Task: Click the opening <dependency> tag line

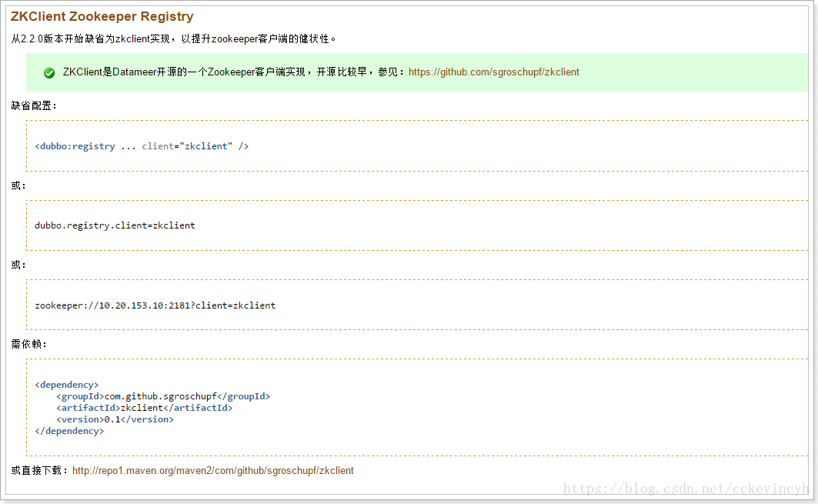Action: [x=66, y=385]
